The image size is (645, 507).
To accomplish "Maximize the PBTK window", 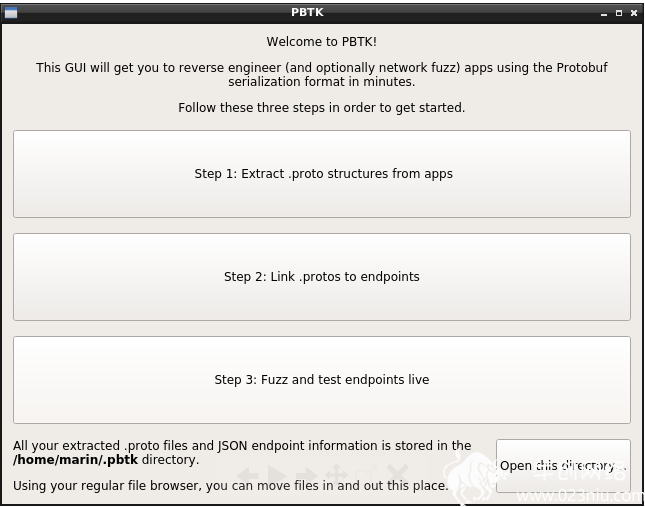I will (619, 13).
